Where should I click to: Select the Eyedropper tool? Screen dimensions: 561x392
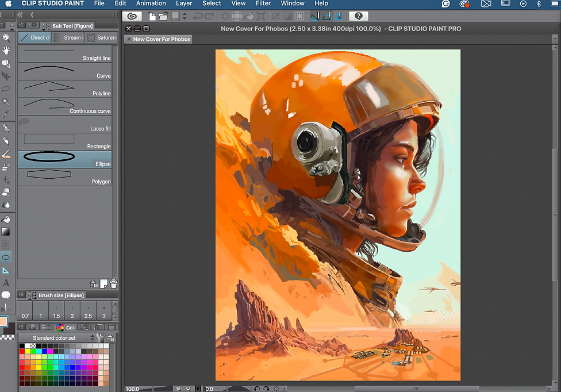pyautogui.click(x=6, y=114)
